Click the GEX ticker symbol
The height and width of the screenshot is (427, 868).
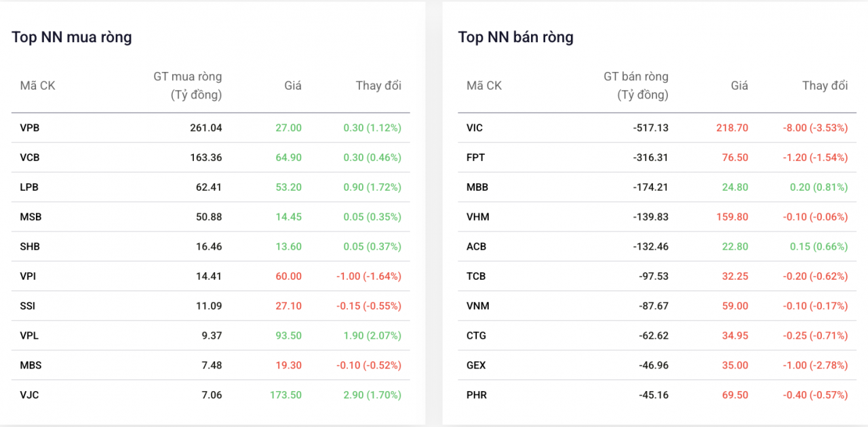click(477, 365)
